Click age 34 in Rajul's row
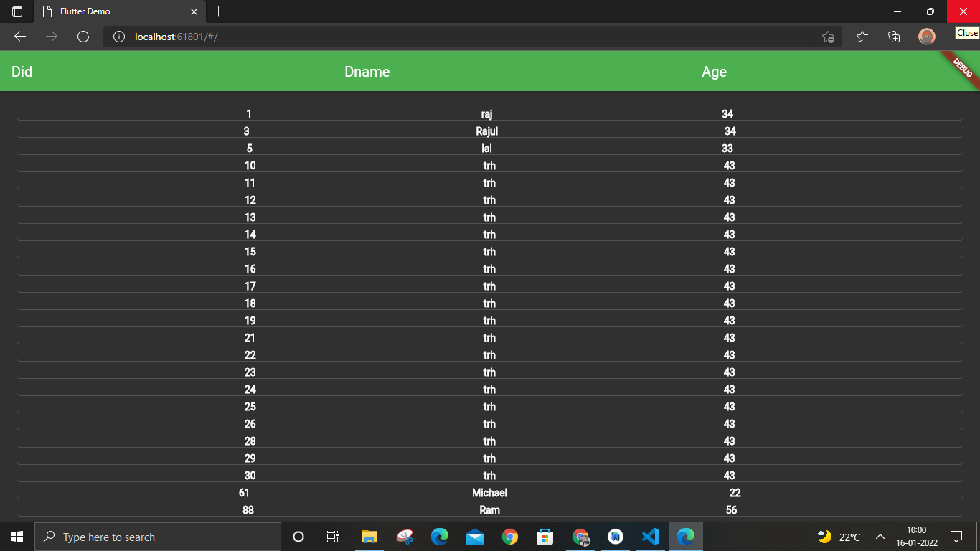The height and width of the screenshot is (551, 980). pos(730,131)
